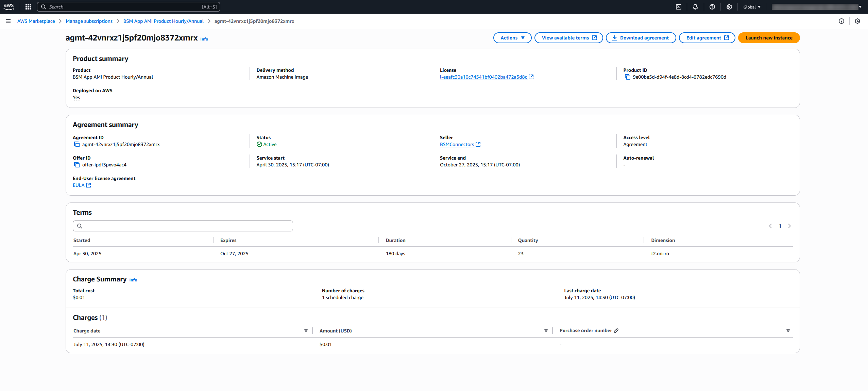
Task: Open the notifications bell
Action: click(695, 7)
